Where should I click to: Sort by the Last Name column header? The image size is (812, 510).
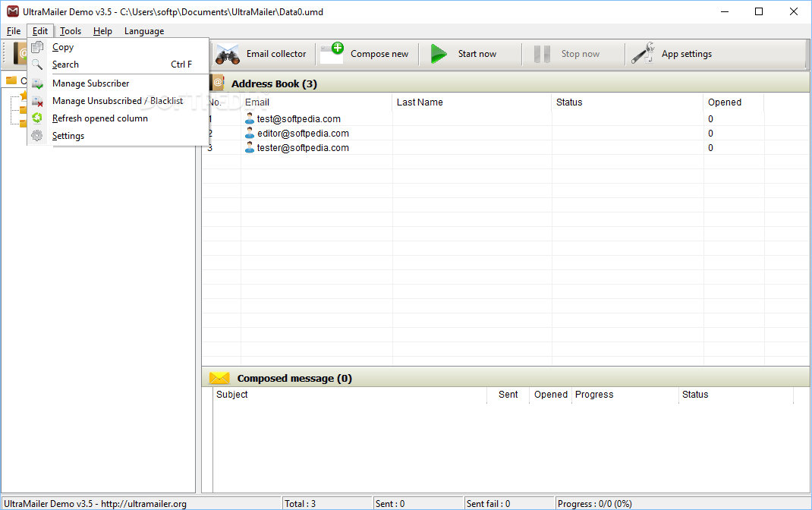(x=472, y=102)
